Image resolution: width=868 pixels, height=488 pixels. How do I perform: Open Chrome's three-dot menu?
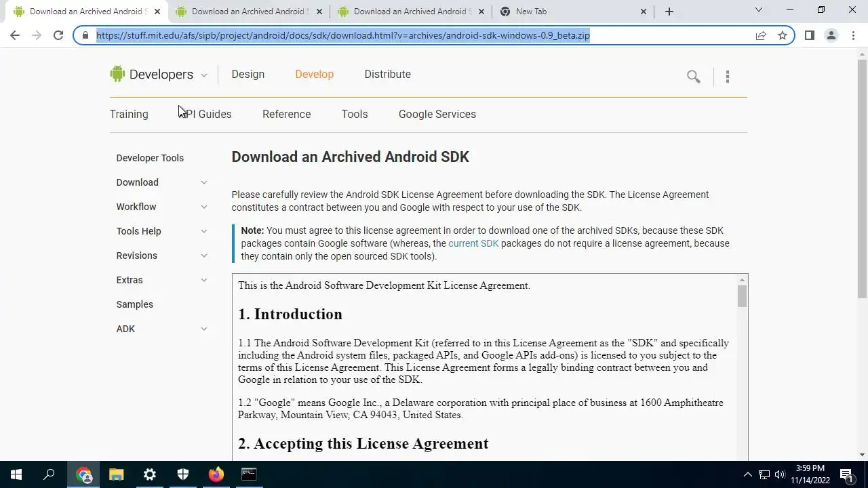853,35
